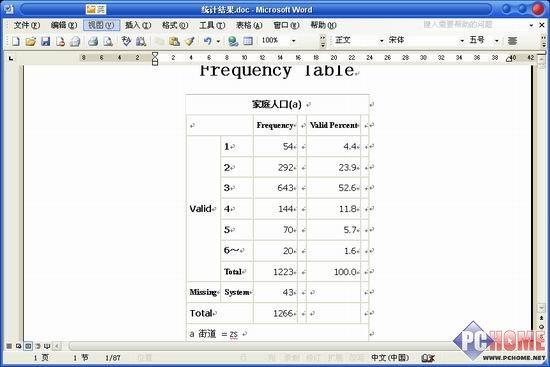Toggle the Reading Layout view button
Viewport: 550px width, 367px height.
tap(47, 346)
